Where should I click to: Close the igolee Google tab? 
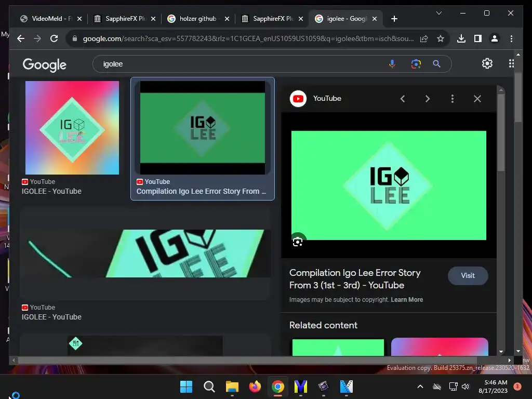point(375,19)
